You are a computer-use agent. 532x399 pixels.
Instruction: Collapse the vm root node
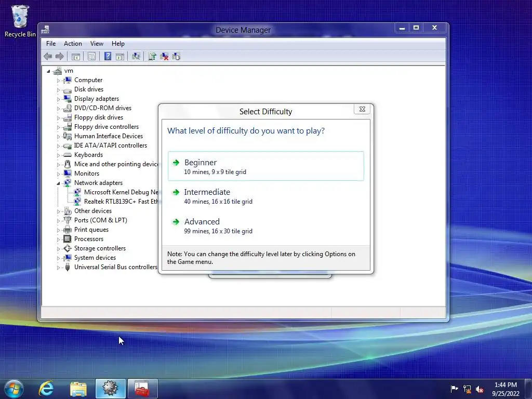48,71
